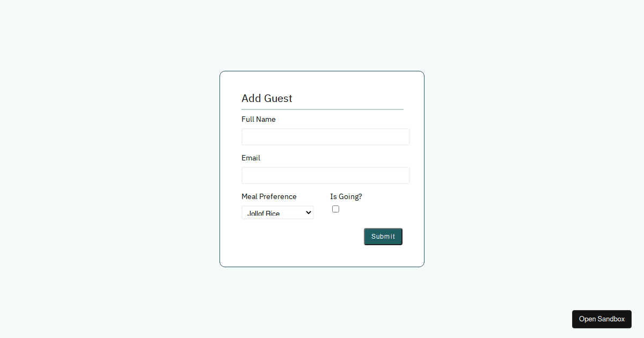Click the Full Name text field
Screen dimensions: 644x338
click(x=325, y=137)
